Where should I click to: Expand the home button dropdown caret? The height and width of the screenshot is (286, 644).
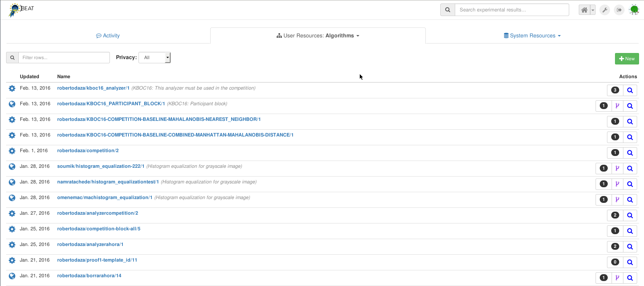tap(593, 10)
